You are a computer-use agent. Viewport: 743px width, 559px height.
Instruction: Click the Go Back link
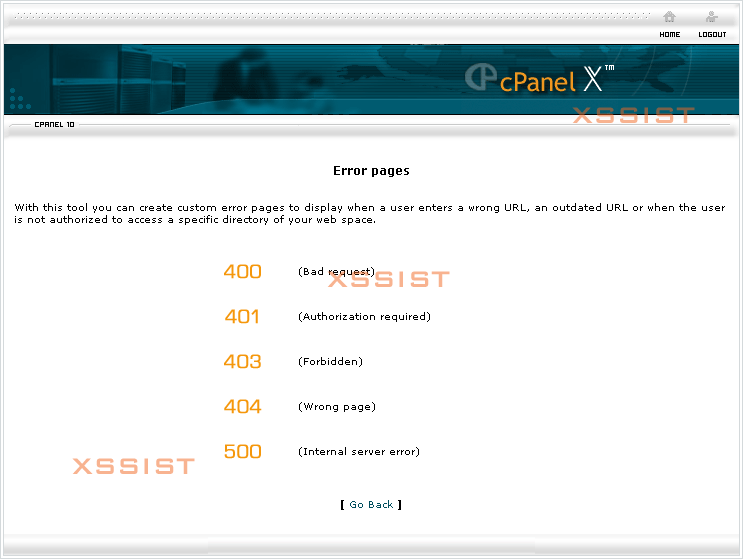pyautogui.click(x=371, y=505)
